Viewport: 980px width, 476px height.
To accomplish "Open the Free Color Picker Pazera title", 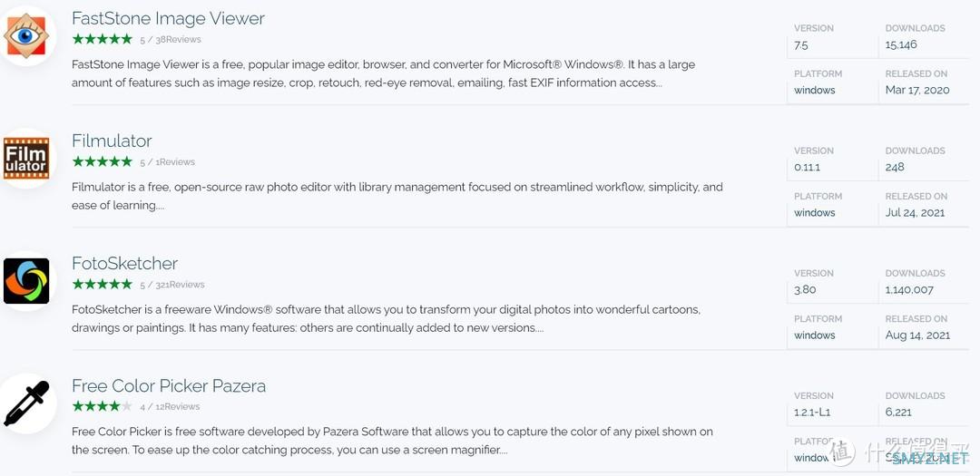I will pos(169,385).
